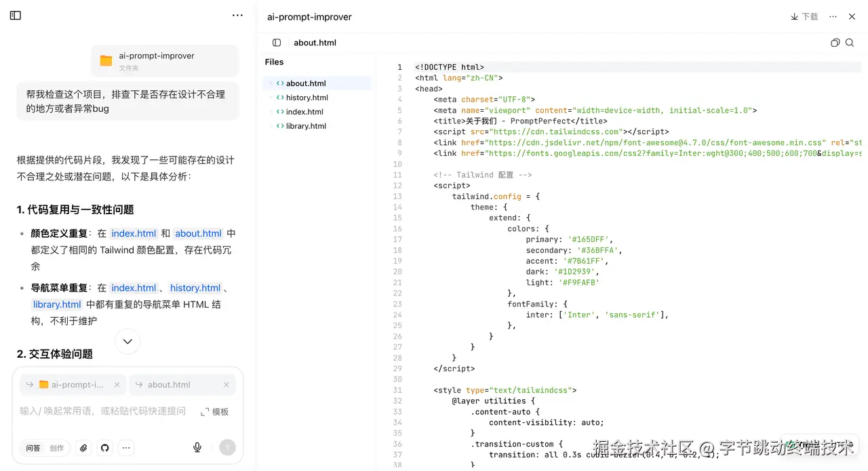Open index.html link under 导航菜单重复
The height and width of the screenshot is (471, 868).
click(x=134, y=288)
